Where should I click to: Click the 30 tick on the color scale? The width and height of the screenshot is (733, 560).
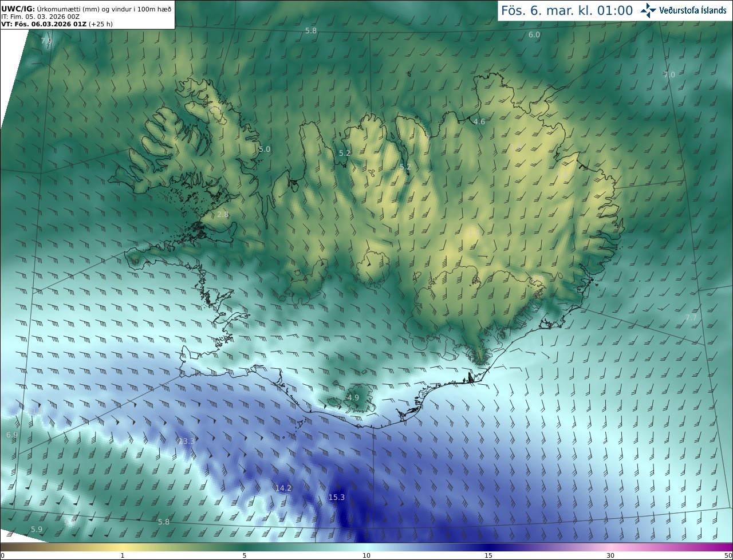click(x=610, y=555)
